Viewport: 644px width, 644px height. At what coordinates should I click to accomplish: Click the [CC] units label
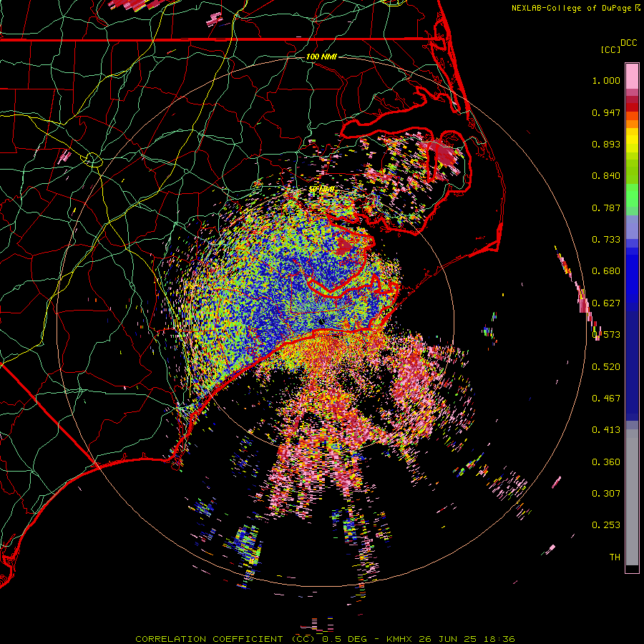(x=610, y=49)
